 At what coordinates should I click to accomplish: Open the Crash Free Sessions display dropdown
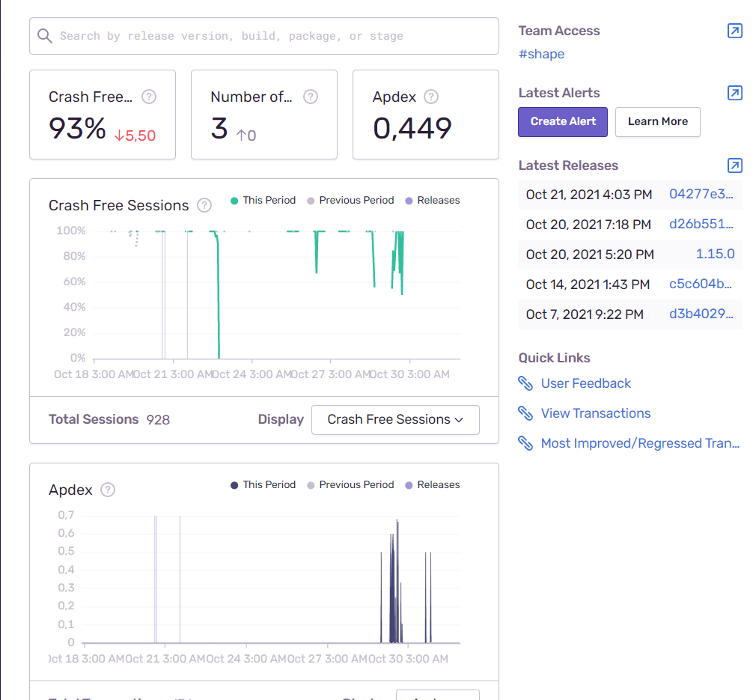(395, 419)
